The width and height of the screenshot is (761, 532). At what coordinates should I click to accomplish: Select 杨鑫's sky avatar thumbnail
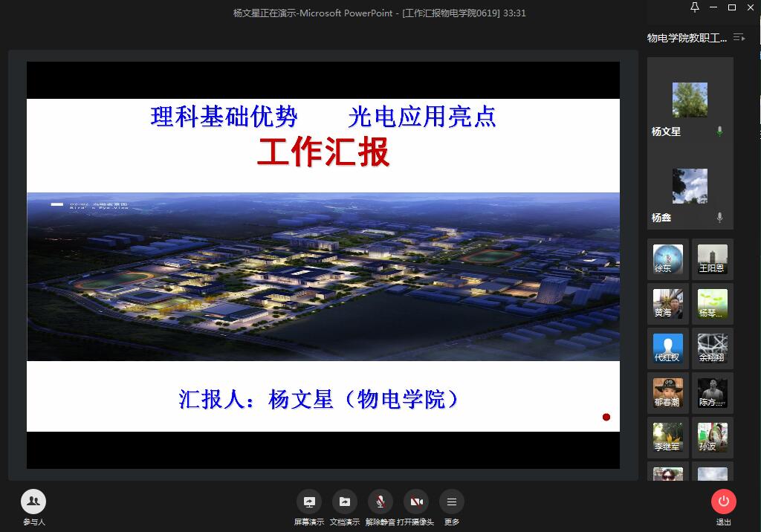(690, 186)
